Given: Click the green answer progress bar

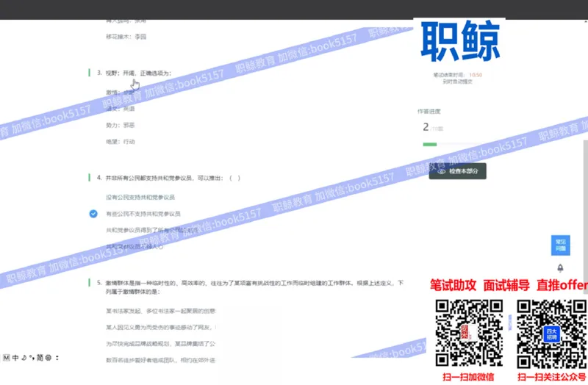Looking at the screenshot, I should click(430, 144).
